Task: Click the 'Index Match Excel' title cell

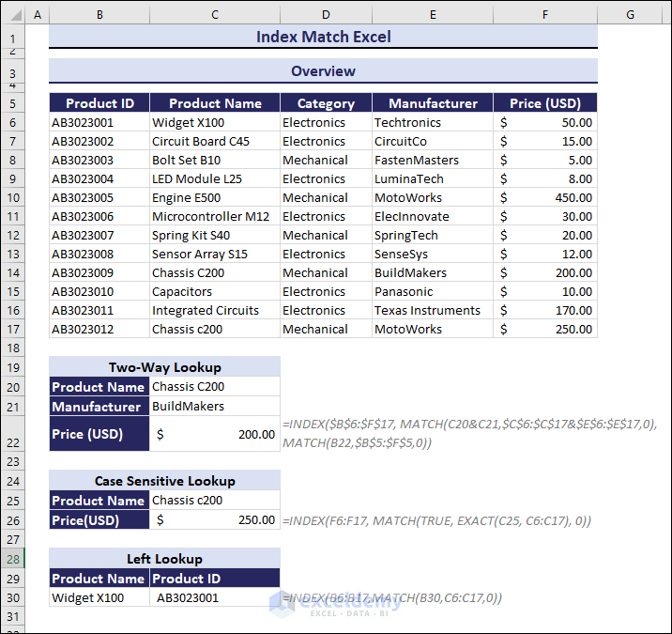Action: click(x=323, y=37)
